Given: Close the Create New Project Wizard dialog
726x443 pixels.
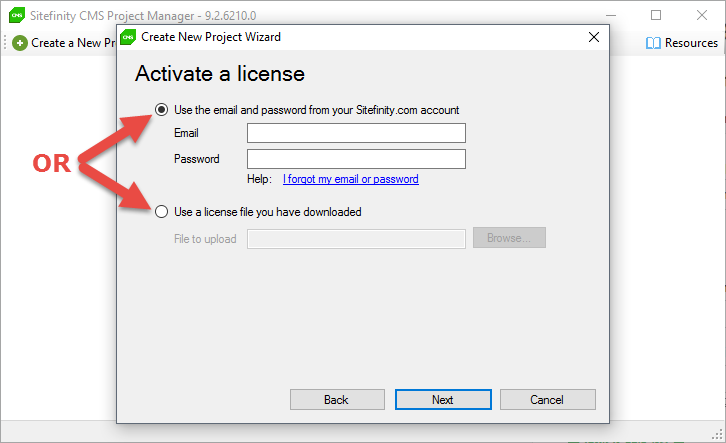Looking at the screenshot, I should [594, 37].
